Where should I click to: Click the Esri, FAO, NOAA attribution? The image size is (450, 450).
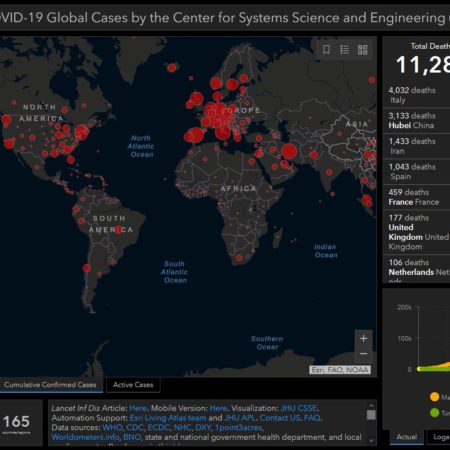pos(340,370)
